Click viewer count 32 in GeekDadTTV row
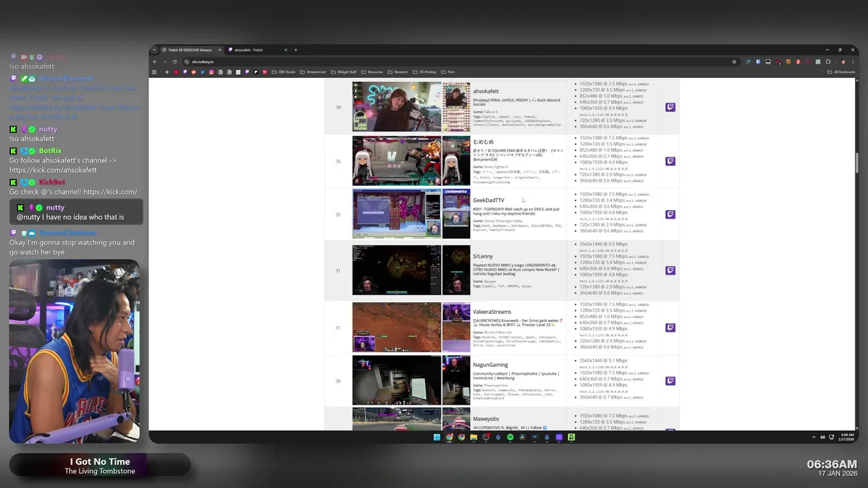This screenshot has height=488, width=868. tap(338, 214)
